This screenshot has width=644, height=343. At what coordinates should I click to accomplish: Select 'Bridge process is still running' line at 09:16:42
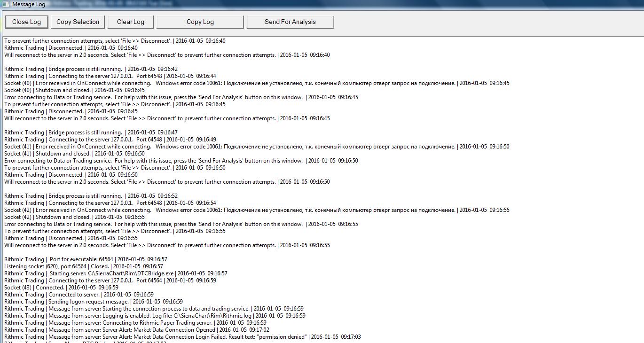91,69
